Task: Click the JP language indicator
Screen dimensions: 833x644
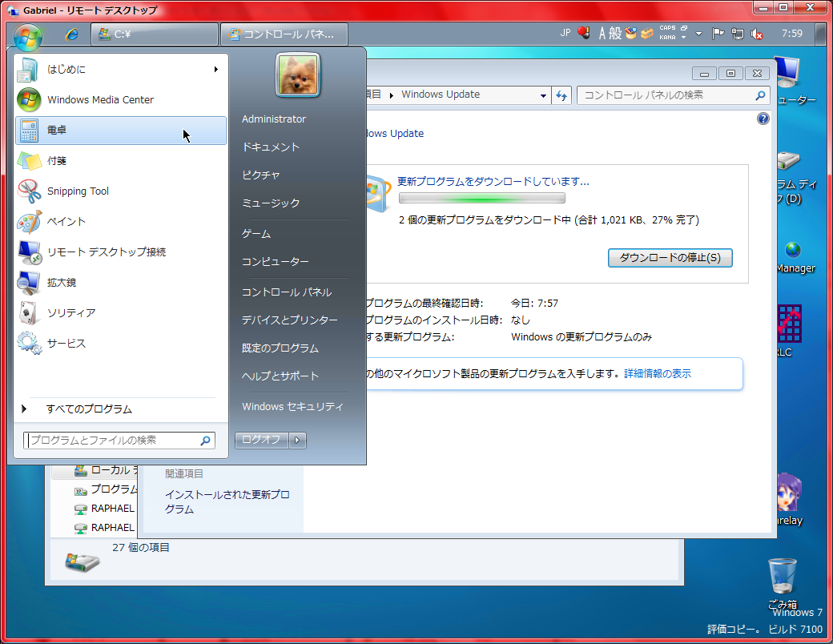Action: pyautogui.click(x=565, y=33)
